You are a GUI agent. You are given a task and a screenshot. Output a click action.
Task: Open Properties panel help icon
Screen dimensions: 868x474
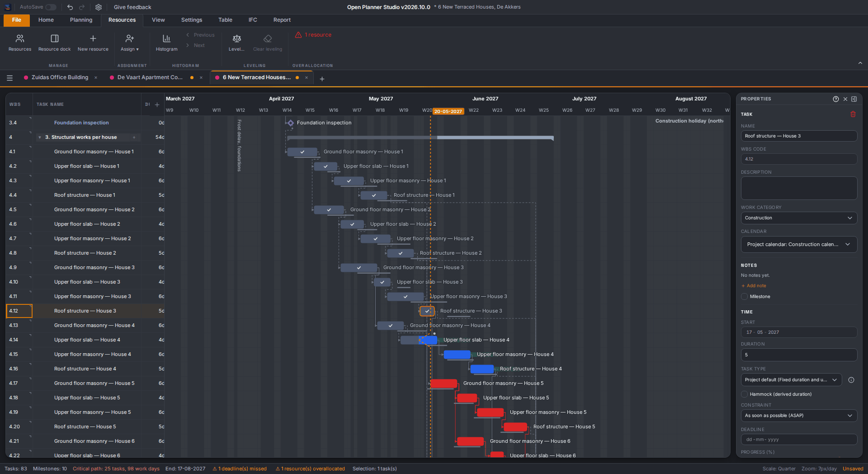coord(835,99)
